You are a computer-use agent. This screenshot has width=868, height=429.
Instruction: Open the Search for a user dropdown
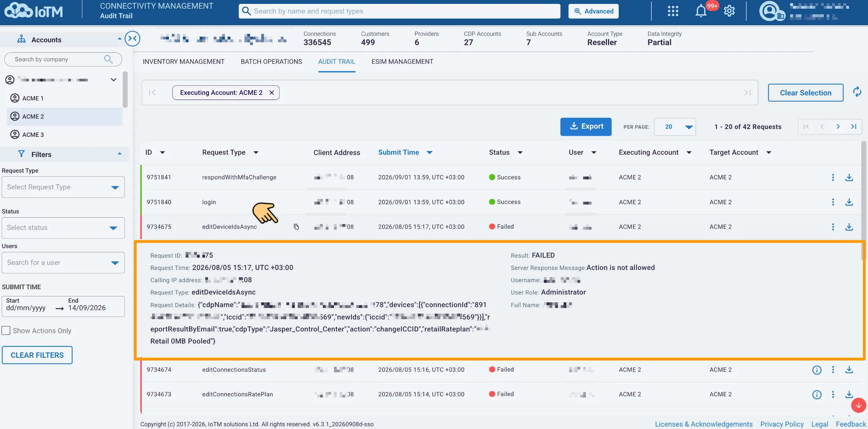coord(63,263)
